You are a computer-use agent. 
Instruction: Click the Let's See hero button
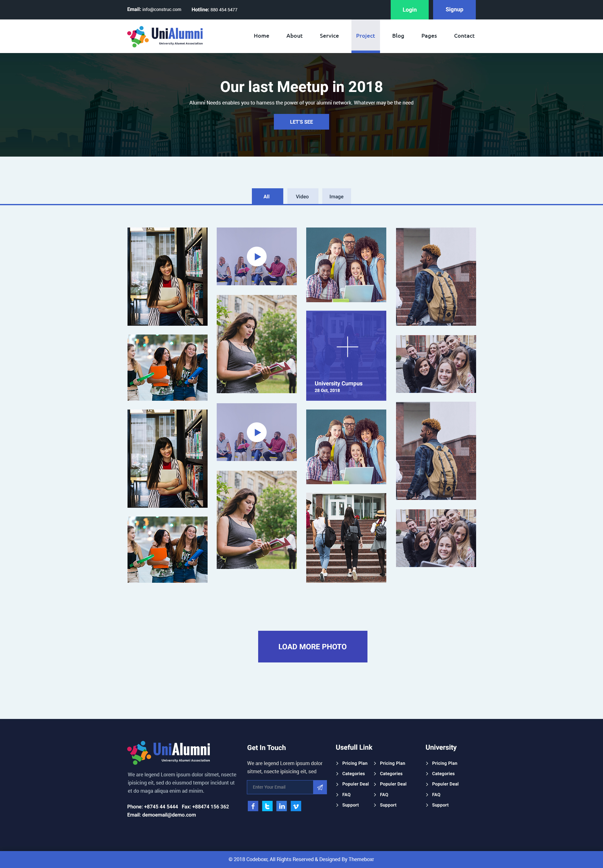(301, 121)
